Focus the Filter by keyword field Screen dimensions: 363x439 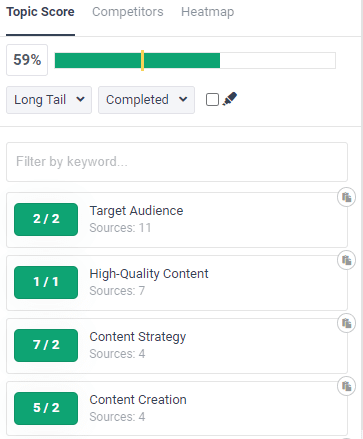pos(177,162)
